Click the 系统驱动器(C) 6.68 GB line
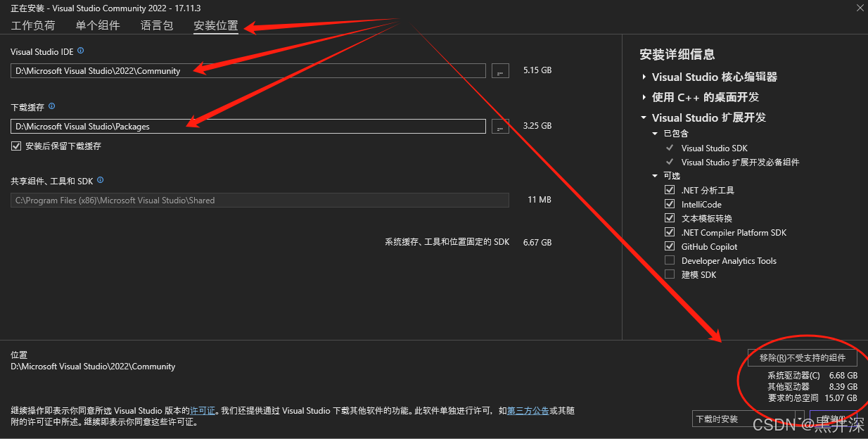 click(x=812, y=376)
